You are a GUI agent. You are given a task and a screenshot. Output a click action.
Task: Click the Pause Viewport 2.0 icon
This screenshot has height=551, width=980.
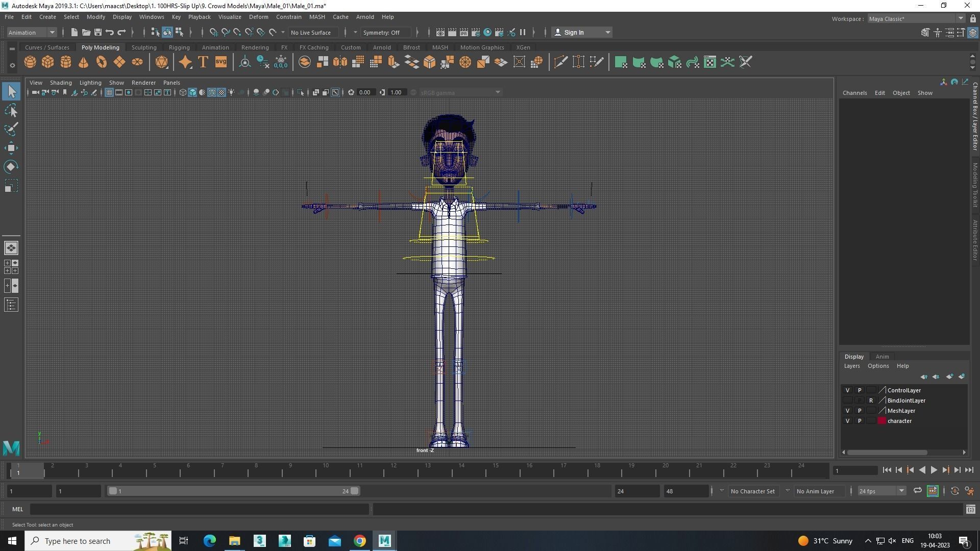tap(523, 33)
